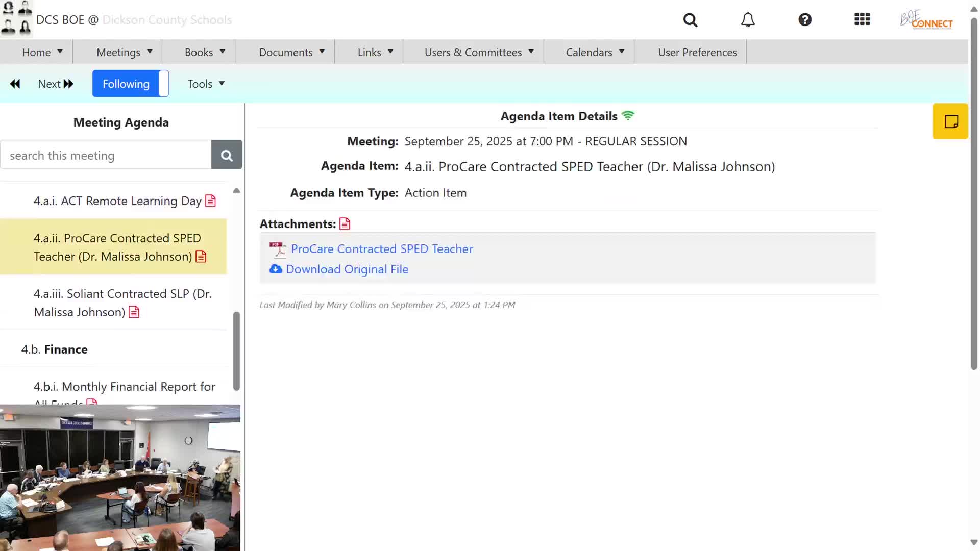Open ProCare Contracted SPED Teacher PDF link
980x551 pixels.
pyautogui.click(x=381, y=249)
